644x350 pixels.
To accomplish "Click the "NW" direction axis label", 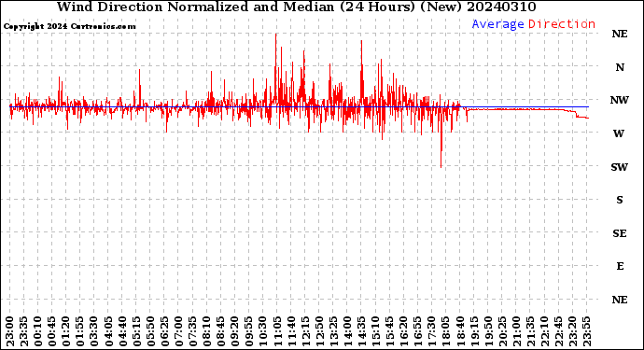I will pyautogui.click(x=620, y=100).
